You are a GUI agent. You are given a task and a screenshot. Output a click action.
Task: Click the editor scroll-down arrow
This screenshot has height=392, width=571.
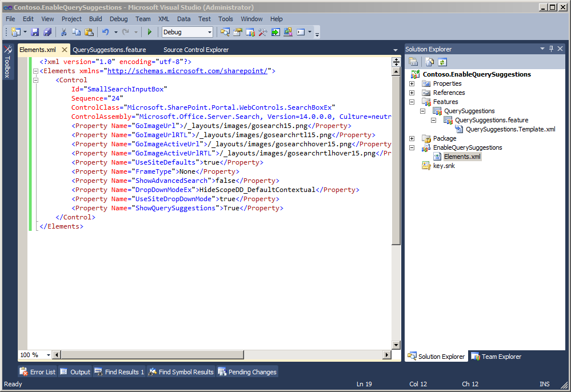tap(396, 345)
